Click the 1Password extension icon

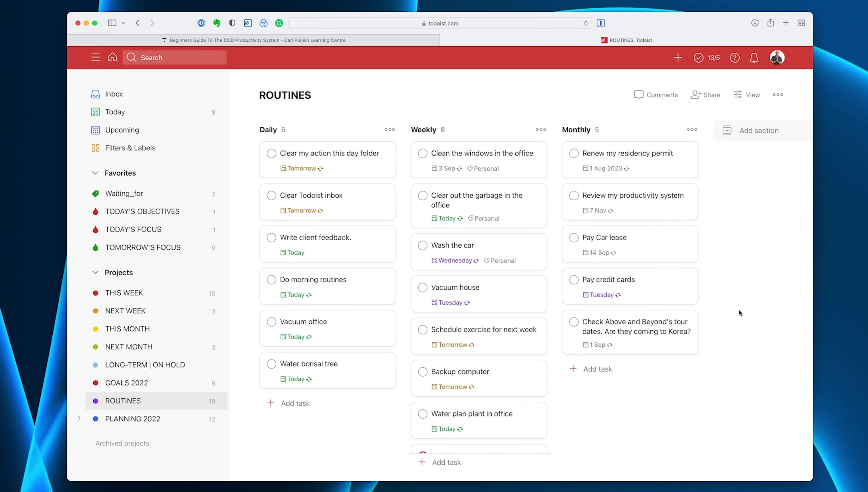click(201, 23)
